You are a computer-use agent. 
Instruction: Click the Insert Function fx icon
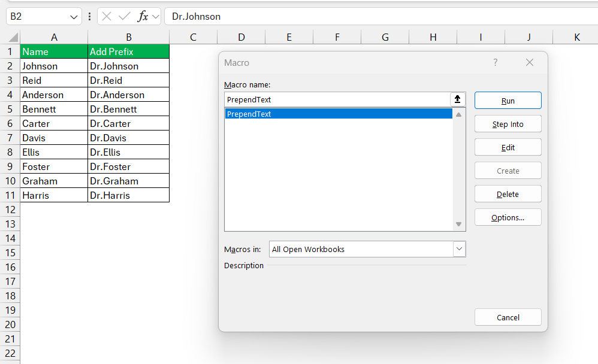point(143,16)
